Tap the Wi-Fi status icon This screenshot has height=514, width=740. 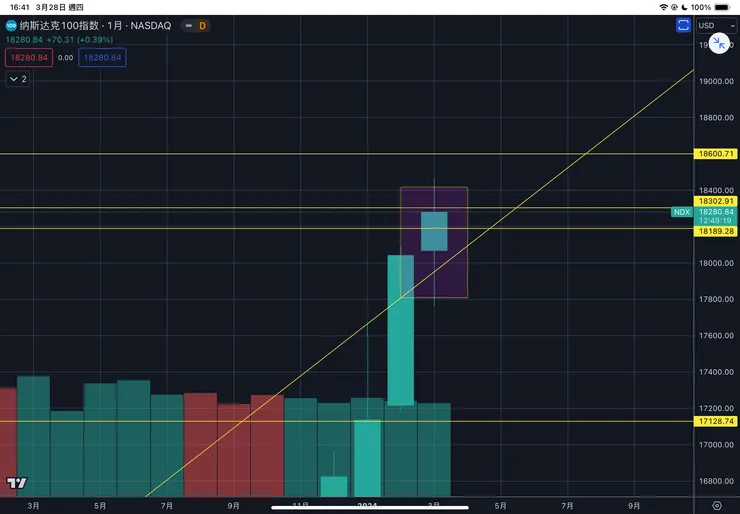pyautogui.click(x=664, y=7)
